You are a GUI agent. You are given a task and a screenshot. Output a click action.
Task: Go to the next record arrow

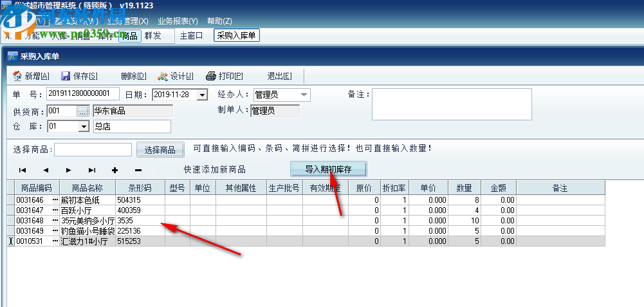[69, 170]
